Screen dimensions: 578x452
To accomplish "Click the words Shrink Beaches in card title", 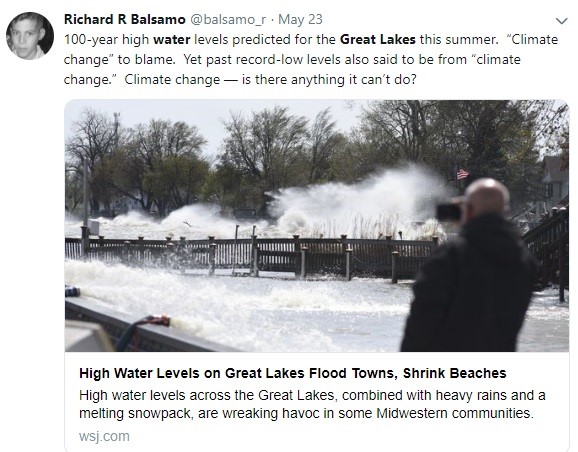I will tap(455, 373).
